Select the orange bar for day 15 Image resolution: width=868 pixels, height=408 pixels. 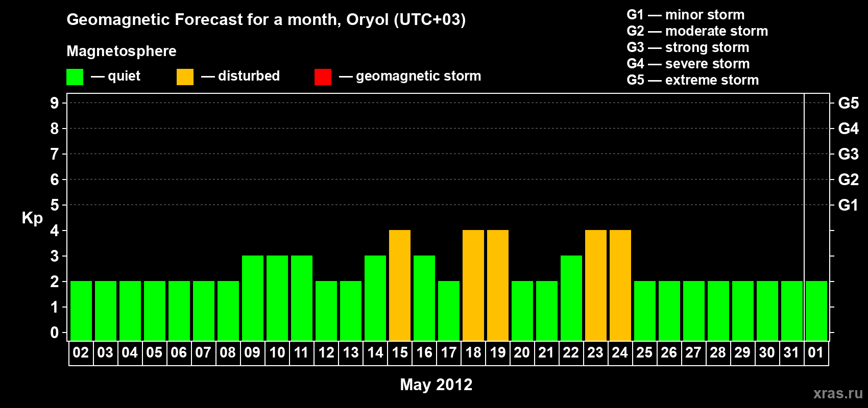[x=400, y=285]
